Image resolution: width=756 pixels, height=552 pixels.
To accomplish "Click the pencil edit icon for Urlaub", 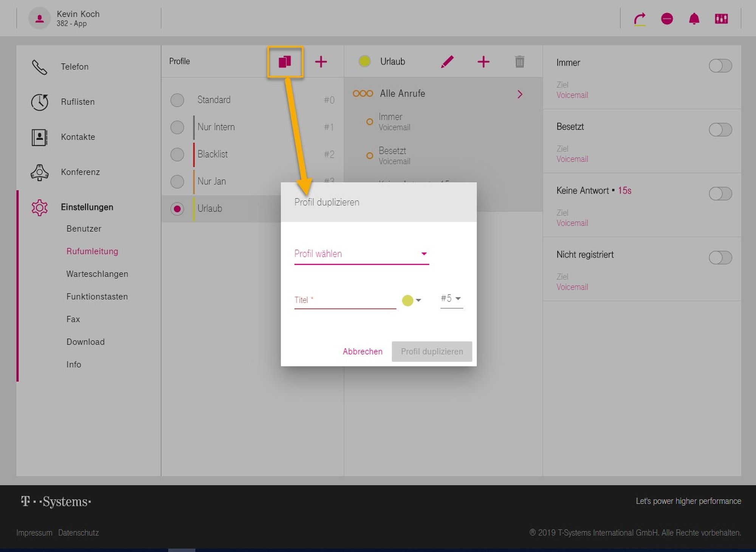I will [x=447, y=62].
